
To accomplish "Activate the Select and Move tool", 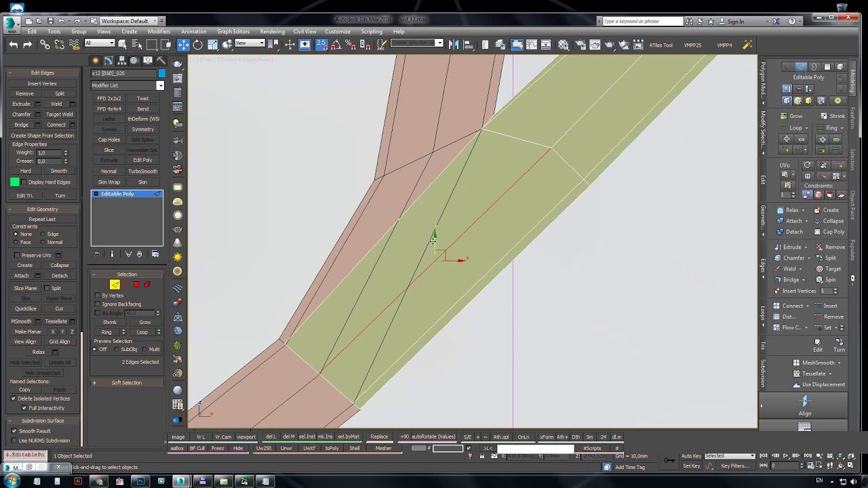I will pos(183,45).
